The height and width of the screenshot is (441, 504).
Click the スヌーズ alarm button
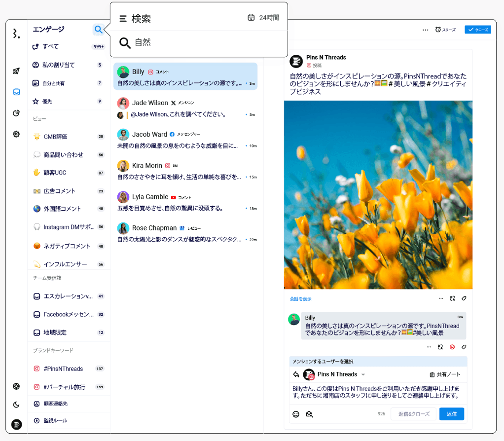(x=445, y=30)
